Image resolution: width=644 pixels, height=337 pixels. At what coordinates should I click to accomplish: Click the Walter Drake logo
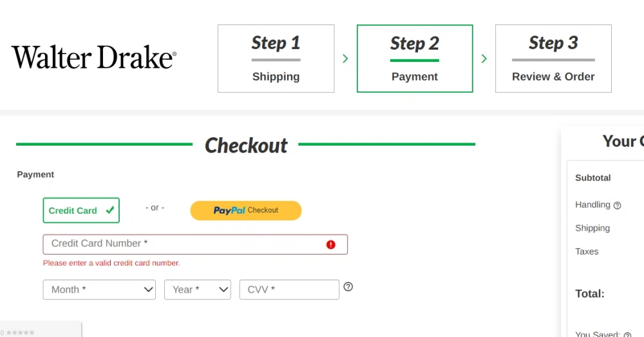pos(94,57)
